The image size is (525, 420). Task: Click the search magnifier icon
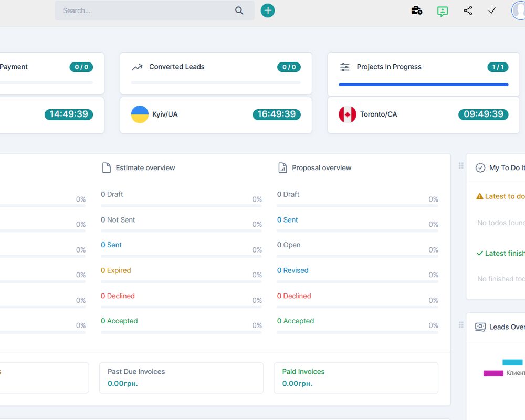point(239,10)
